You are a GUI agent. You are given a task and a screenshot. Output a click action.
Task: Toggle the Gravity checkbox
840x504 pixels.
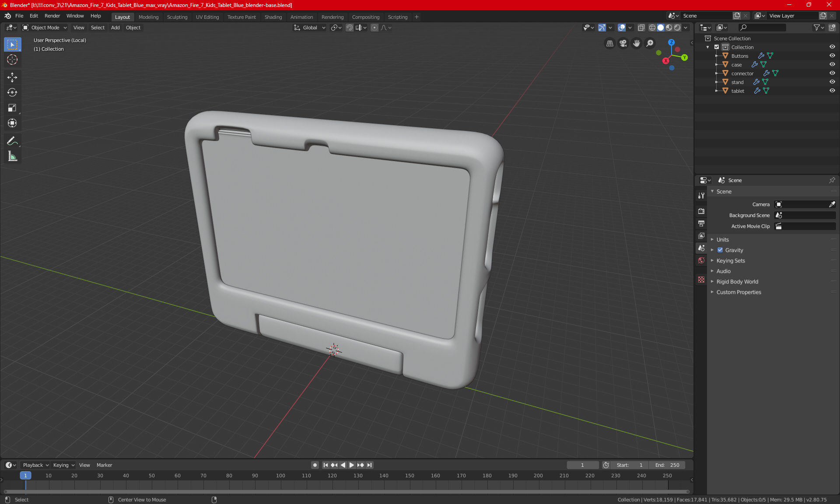[720, 250]
